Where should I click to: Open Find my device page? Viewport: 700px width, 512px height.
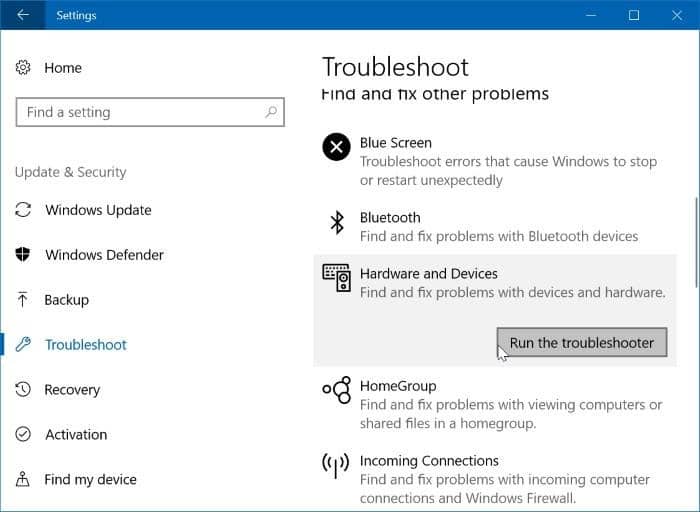(91, 479)
